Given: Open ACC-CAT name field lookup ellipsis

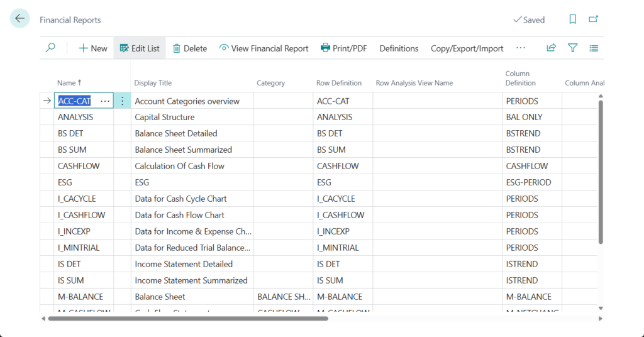Looking at the screenshot, I should pos(105,101).
